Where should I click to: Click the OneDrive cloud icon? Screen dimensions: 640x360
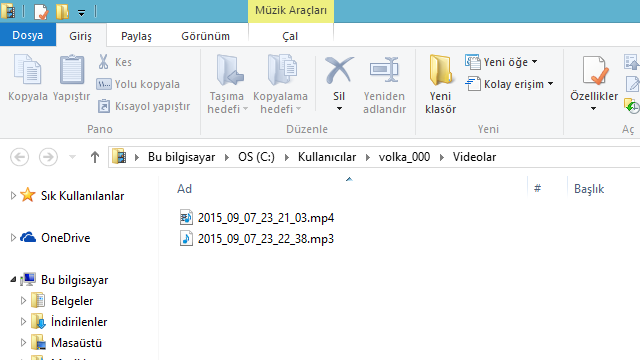coord(28,237)
